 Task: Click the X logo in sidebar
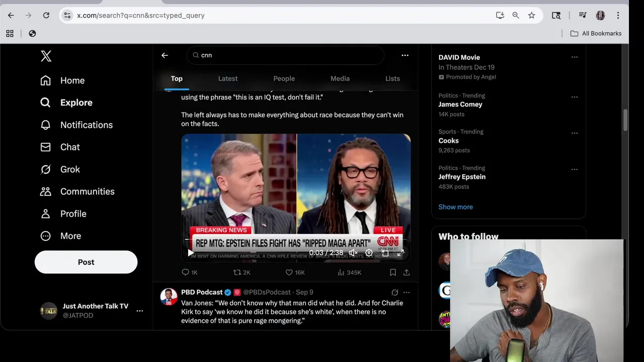pos(46,56)
